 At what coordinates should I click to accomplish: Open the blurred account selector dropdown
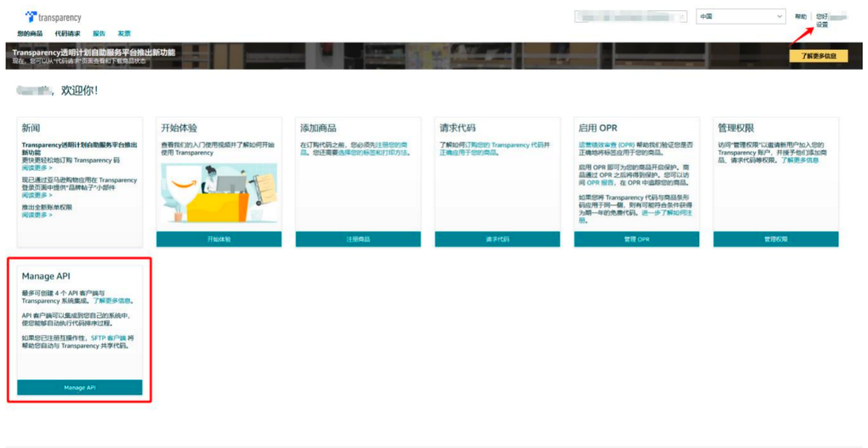(x=630, y=16)
